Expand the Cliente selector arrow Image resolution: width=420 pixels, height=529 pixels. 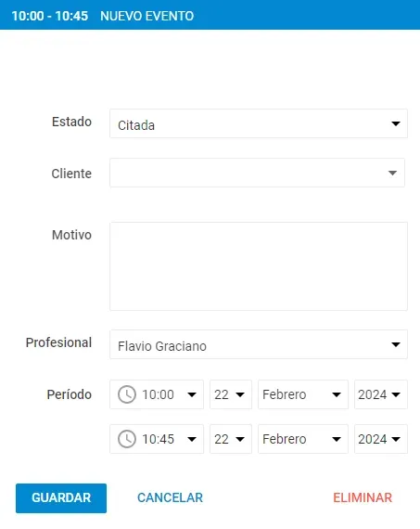click(392, 173)
